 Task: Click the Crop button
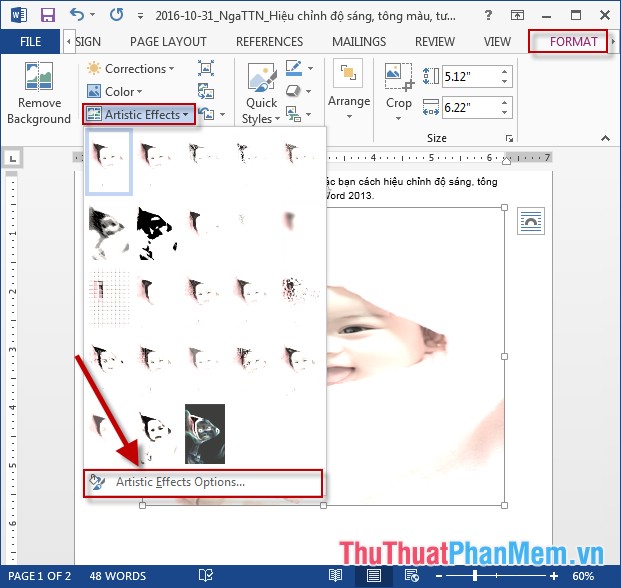[x=399, y=91]
